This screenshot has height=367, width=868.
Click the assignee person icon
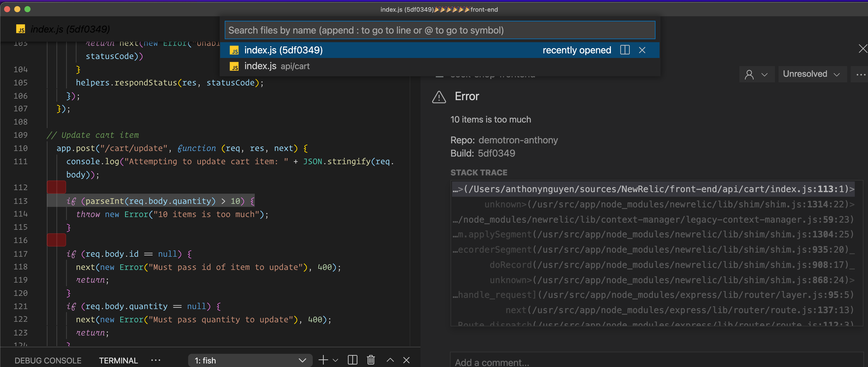(x=749, y=74)
